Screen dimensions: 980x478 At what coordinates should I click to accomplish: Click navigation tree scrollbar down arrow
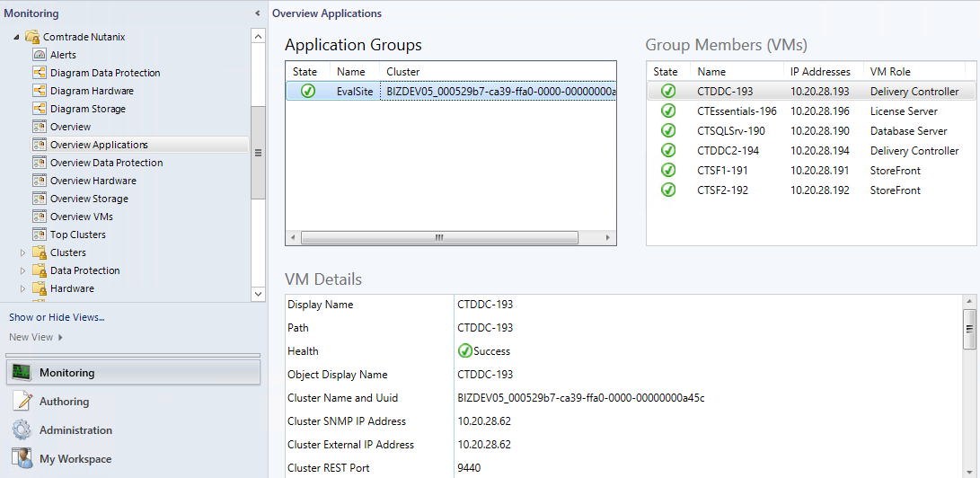[x=258, y=293]
